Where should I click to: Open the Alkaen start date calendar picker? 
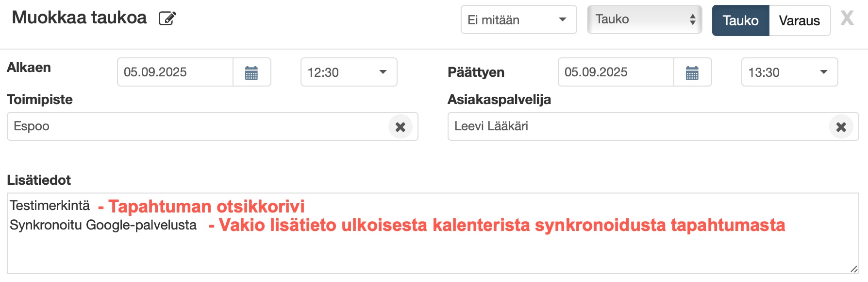pyautogui.click(x=251, y=72)
